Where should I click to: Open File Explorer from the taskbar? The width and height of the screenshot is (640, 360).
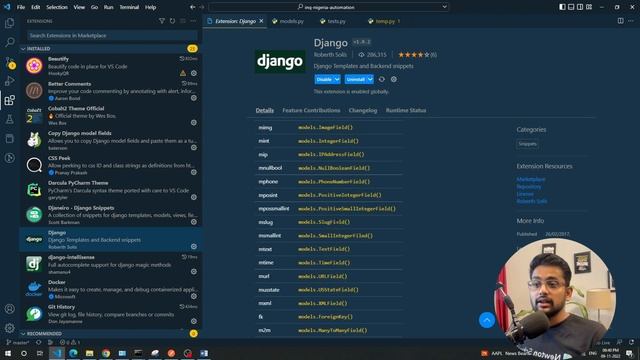(90, 353)
